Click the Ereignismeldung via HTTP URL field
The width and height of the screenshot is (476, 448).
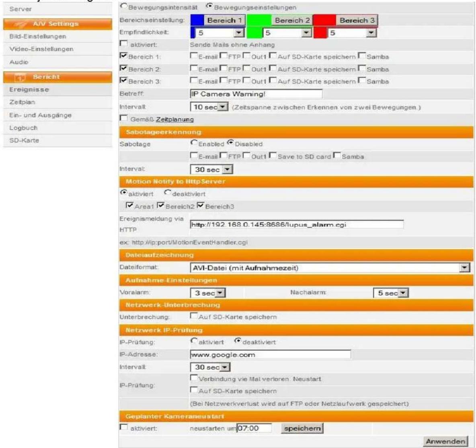point(297,224)
